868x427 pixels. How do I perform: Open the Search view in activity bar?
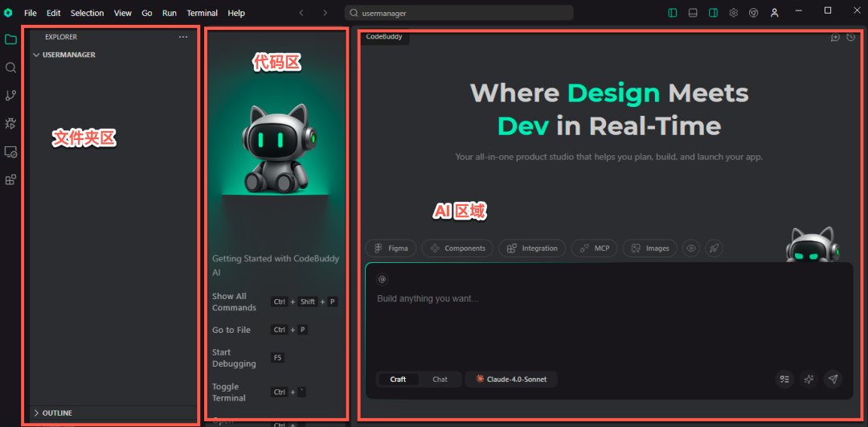coord(10,68)
